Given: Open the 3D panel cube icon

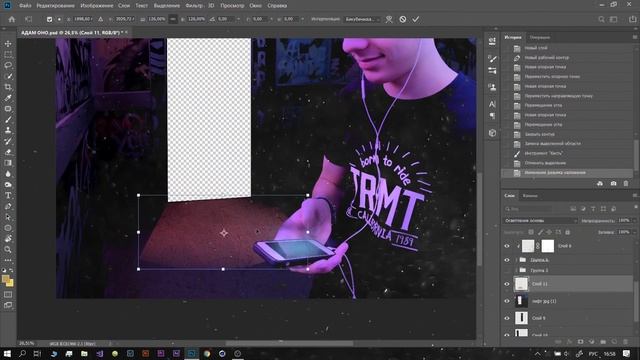Looking at the screenshot, I should coord(492,133).
